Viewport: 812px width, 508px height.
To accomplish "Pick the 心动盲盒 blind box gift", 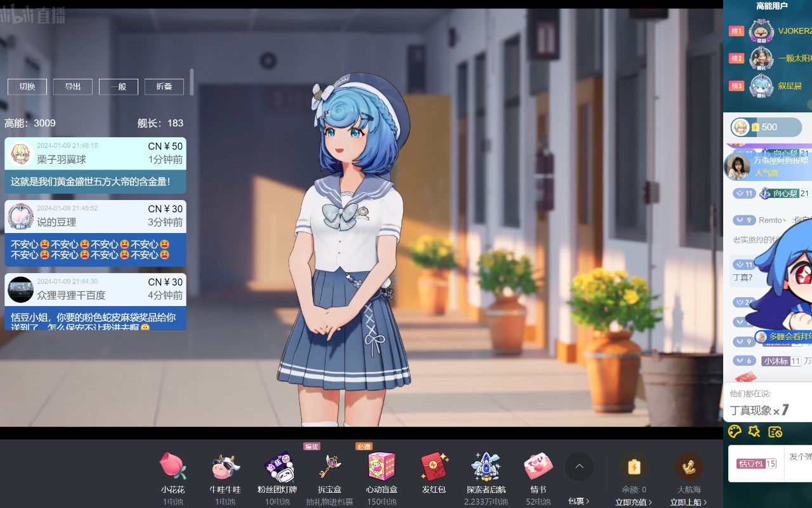I will coord(382,466).
